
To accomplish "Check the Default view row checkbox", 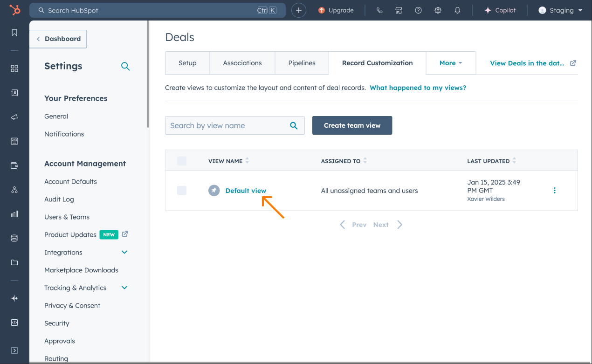I will 182,191.
